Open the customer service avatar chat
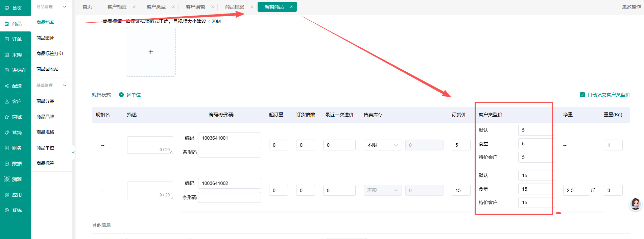 pyautogui.click(x=636, y=204)
